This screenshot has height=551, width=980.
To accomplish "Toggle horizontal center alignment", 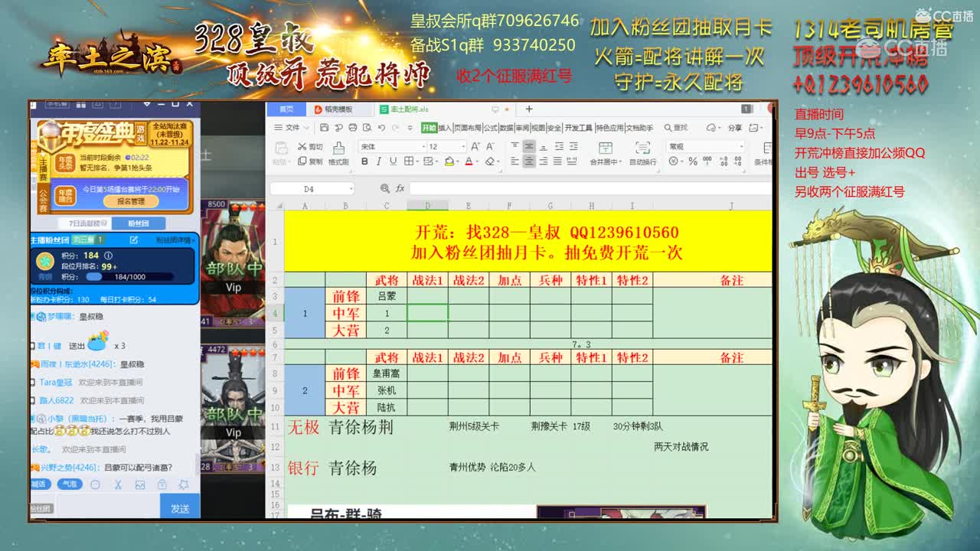I will [528, 161].
